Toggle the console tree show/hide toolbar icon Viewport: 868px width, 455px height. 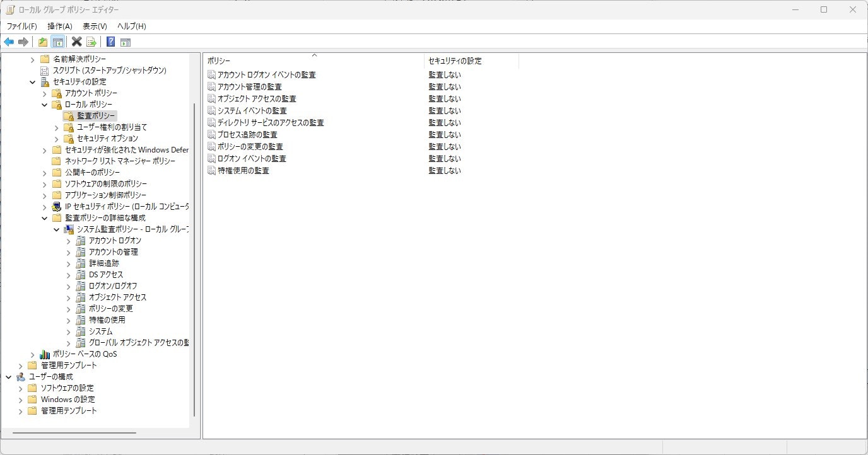58,42
